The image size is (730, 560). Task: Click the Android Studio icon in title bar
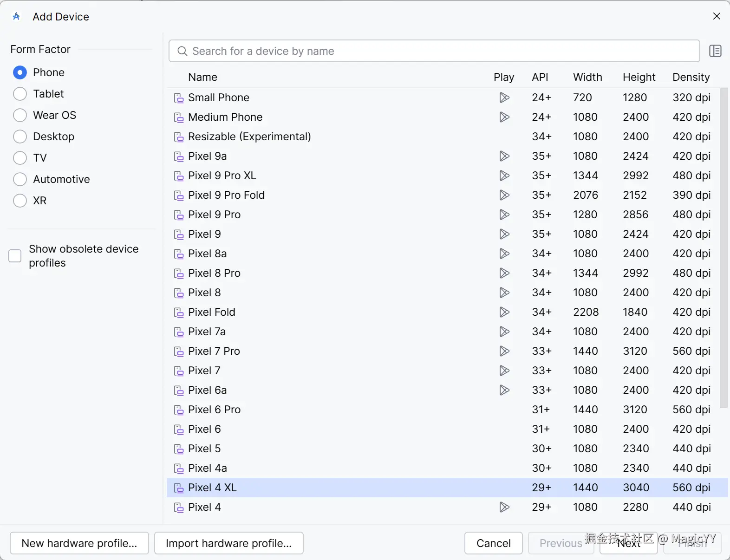17,17
